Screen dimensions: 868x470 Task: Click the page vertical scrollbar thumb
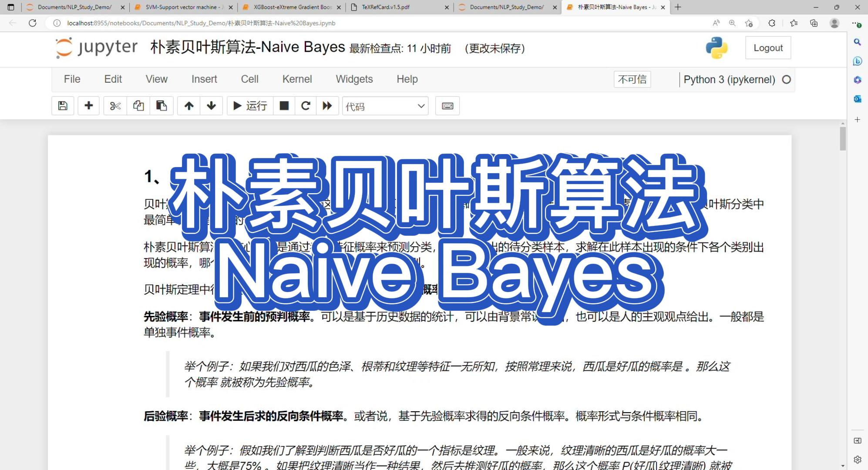pyautogui.click(x=843, y=138)
